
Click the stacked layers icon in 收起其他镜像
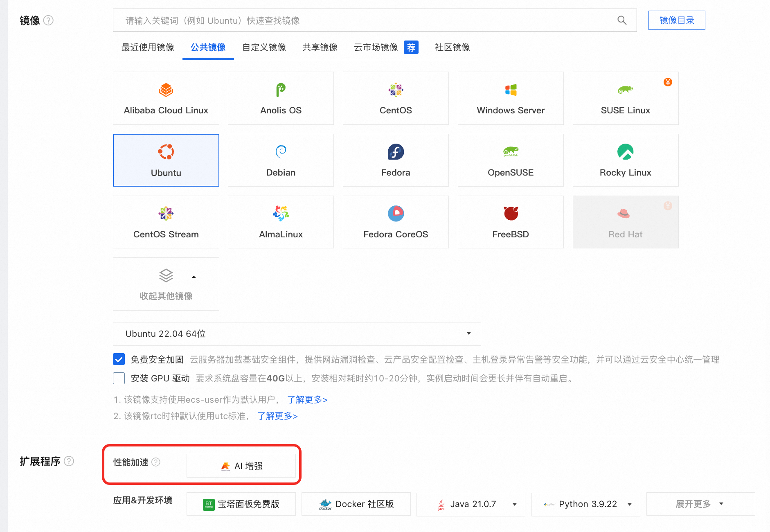pyautogui.click(x=166, y=275)
